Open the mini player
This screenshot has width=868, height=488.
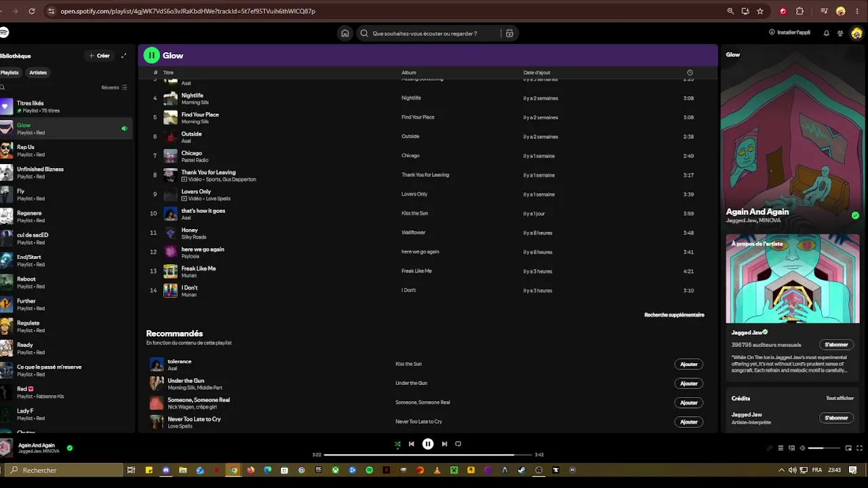tap(848, 448)
